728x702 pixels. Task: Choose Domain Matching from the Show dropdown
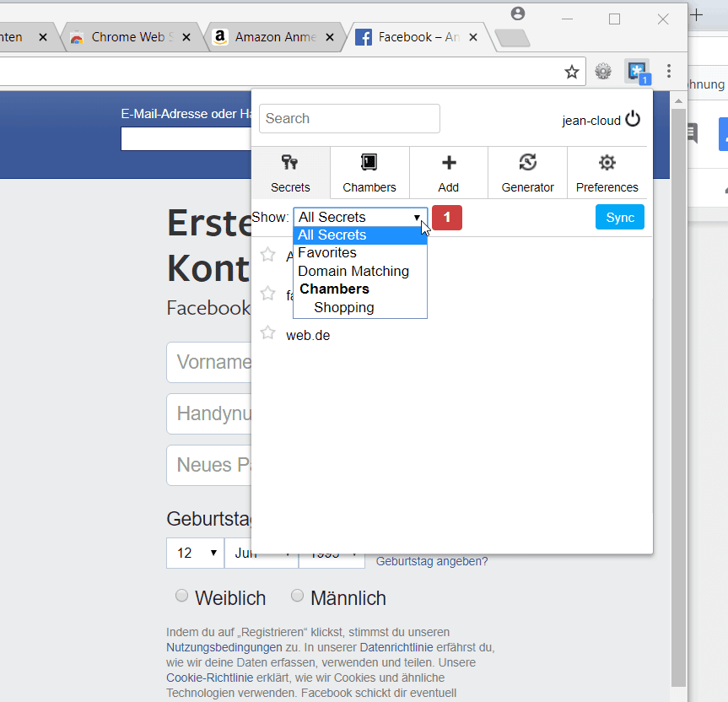360,271
